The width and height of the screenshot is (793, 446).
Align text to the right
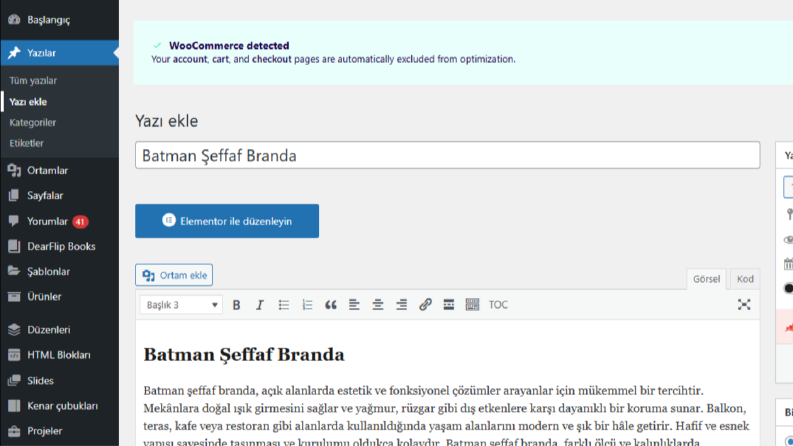click(x=402, y=305)
